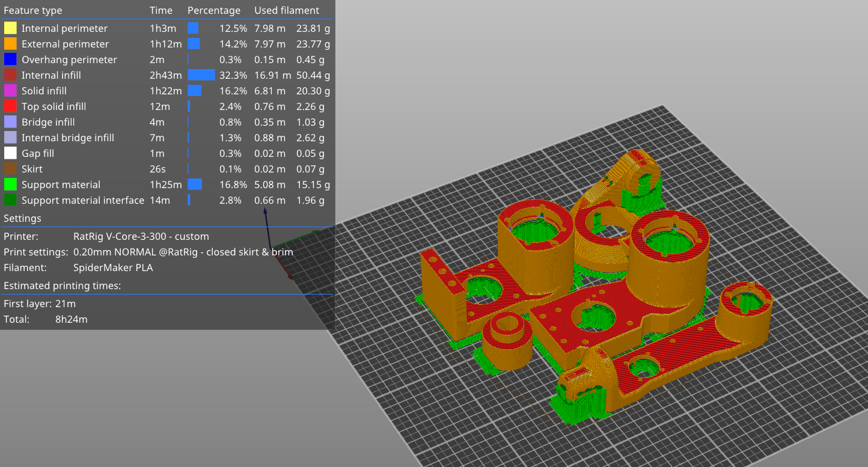Click the RatRig V-Core-3-300 printer name

coord(141,236)
